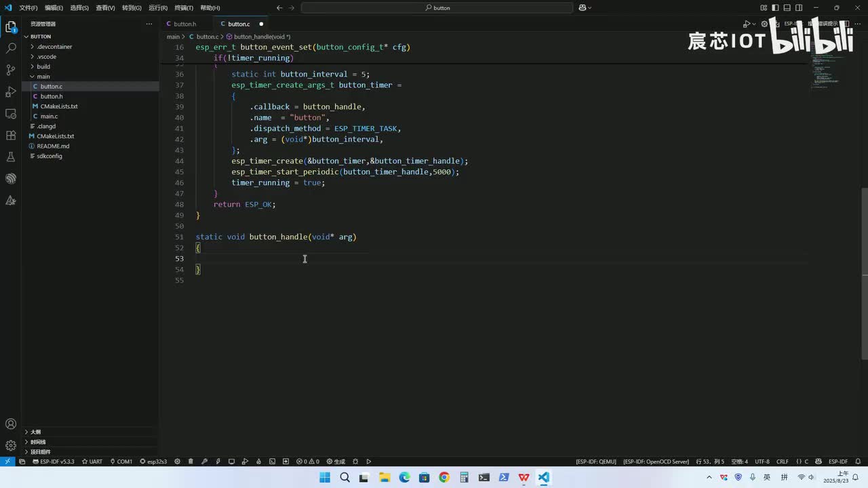Image resolution: width=868 pixels, height=488 pixels.
Task: Open the Source Control view
Action: tap(11, 70)
